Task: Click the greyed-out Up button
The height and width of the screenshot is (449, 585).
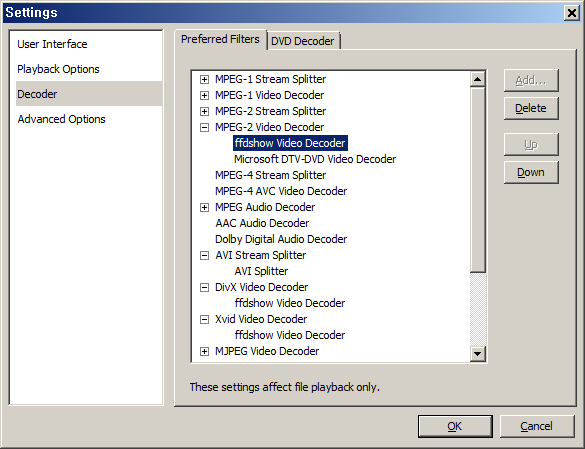Action: pyautogui.click(x=531, y=144)
